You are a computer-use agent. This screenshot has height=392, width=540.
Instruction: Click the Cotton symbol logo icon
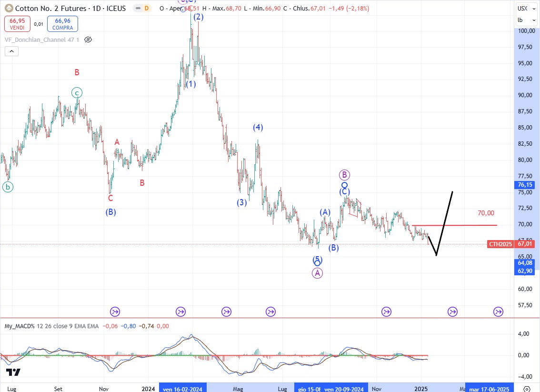coord(9,8)
